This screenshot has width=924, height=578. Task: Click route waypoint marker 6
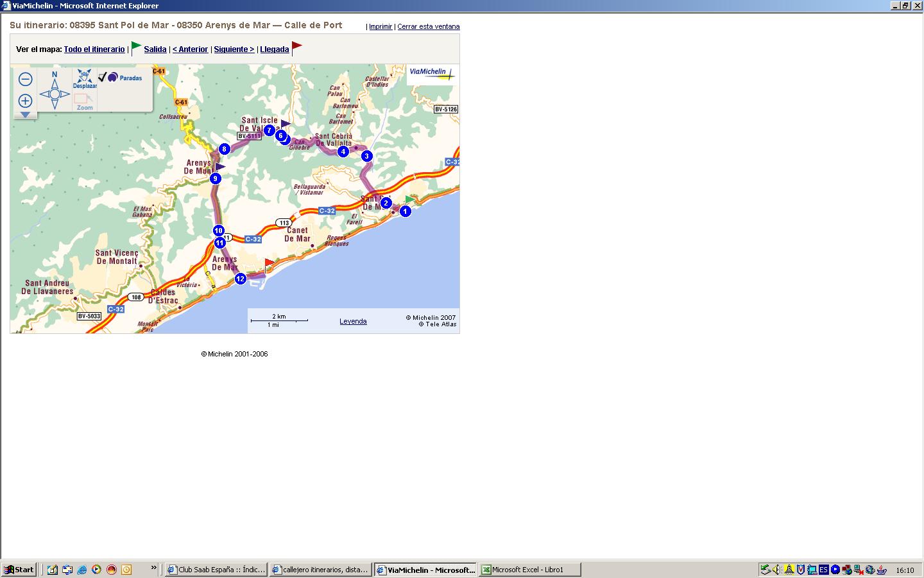click(280, 135)
